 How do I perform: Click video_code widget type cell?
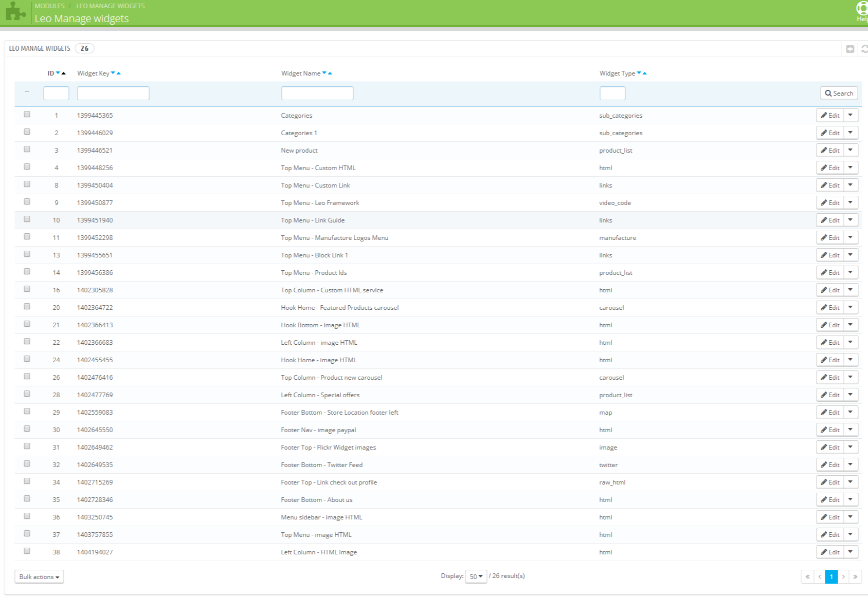click(x=615, y=203)
